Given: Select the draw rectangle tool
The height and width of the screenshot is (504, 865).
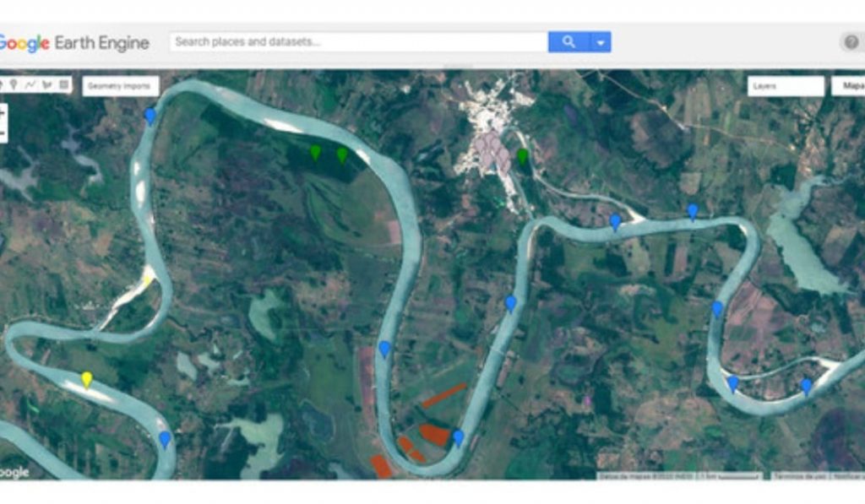Looking at the screenshot, I should point(64,85).
